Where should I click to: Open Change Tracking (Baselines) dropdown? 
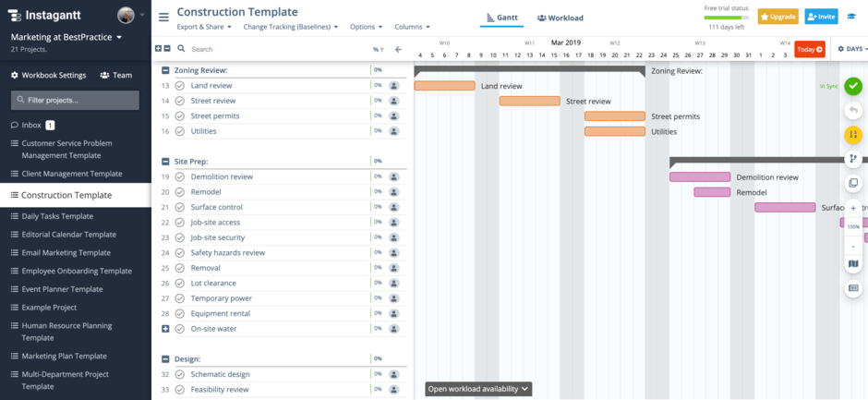291,27
